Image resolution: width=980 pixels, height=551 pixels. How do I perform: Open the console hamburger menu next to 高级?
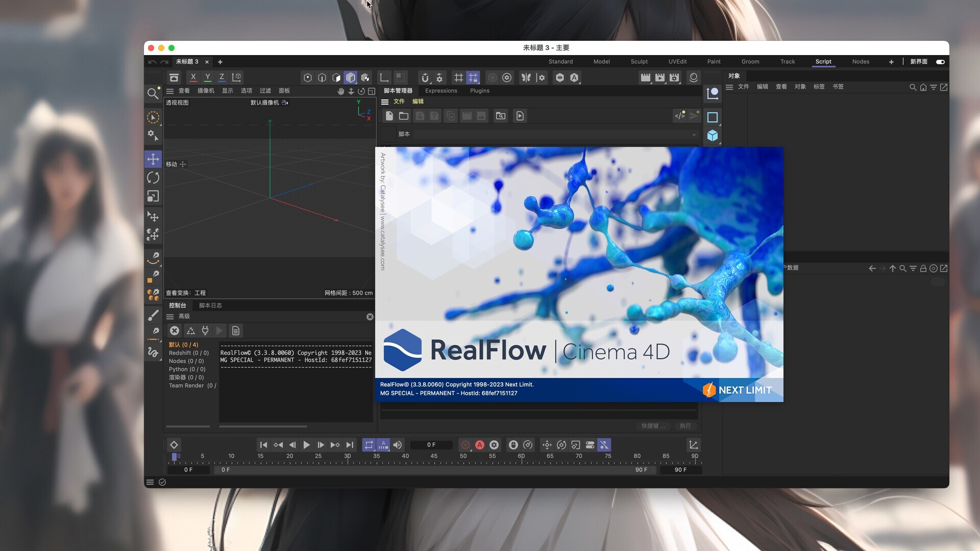click(170, 316)
